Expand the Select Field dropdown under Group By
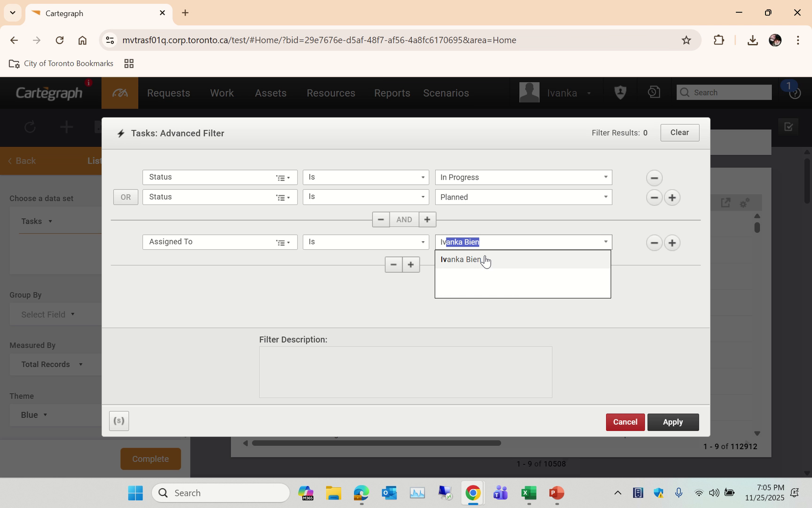This screenshot has height=508, width=812. point(47,314)
